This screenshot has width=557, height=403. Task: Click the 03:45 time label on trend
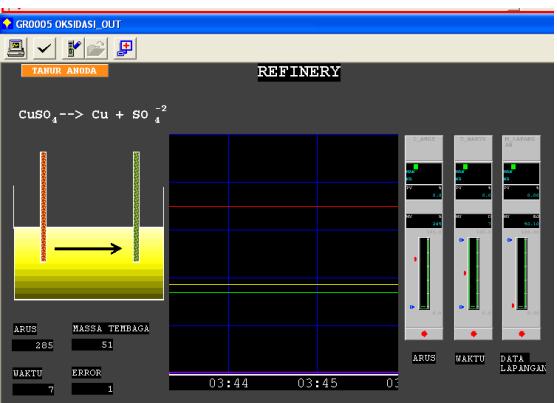click(317, 383)
